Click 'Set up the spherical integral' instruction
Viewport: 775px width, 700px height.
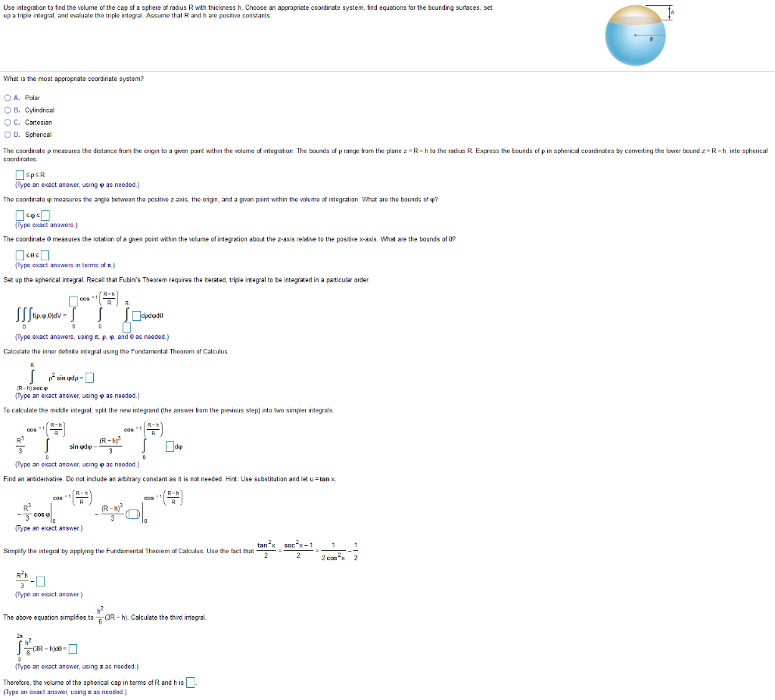tap(186, 280)
